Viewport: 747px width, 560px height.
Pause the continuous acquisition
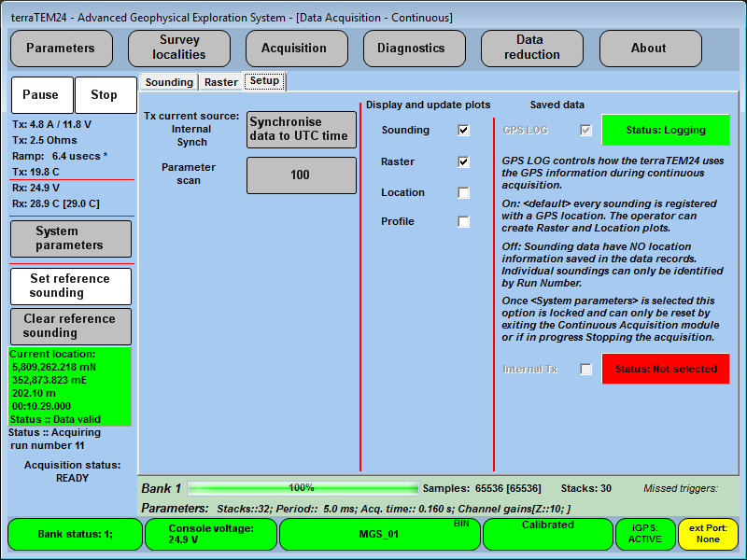(x=42, y=95)
